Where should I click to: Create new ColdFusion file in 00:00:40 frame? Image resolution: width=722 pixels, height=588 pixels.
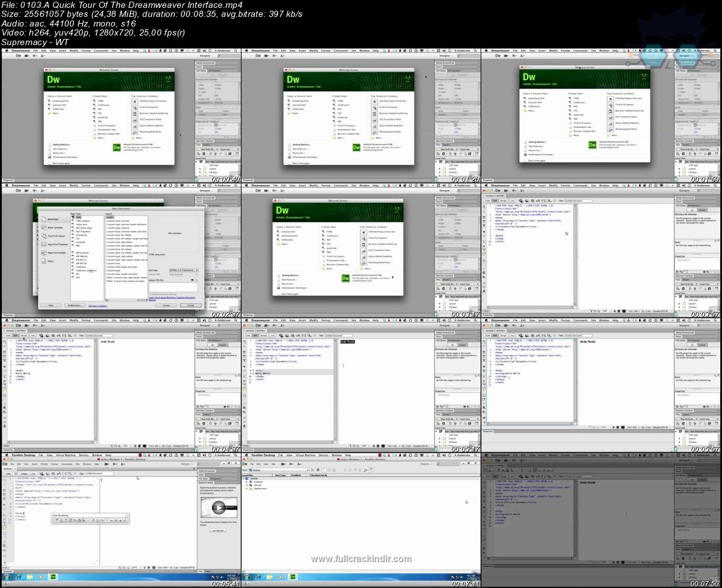[101, 105]
